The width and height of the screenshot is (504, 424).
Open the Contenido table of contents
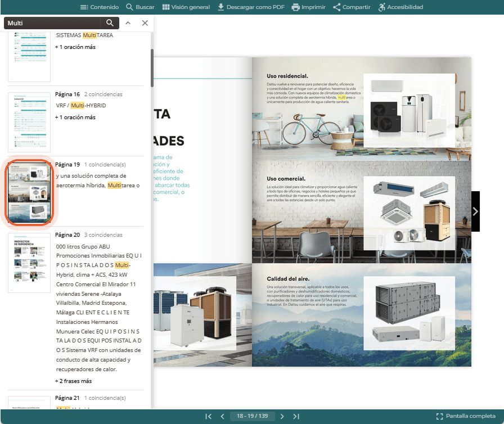pyautogui.click(x=100, y=7)
